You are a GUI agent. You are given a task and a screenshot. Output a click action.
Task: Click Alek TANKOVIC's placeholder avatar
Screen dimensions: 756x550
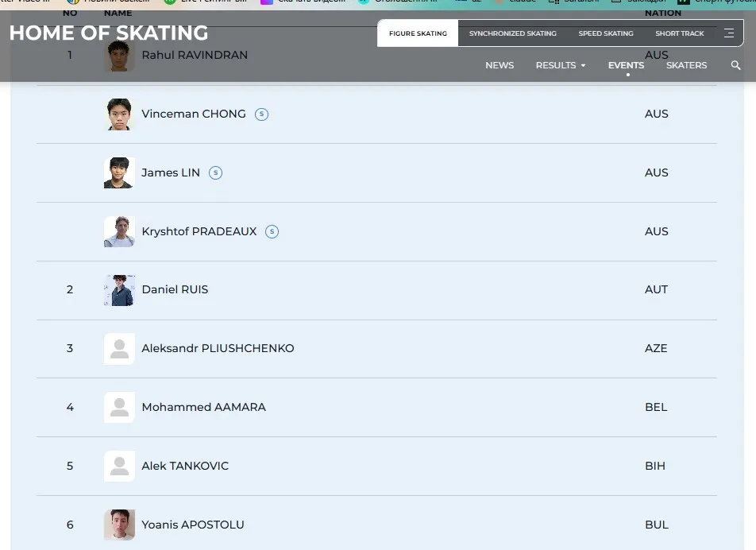119,466
